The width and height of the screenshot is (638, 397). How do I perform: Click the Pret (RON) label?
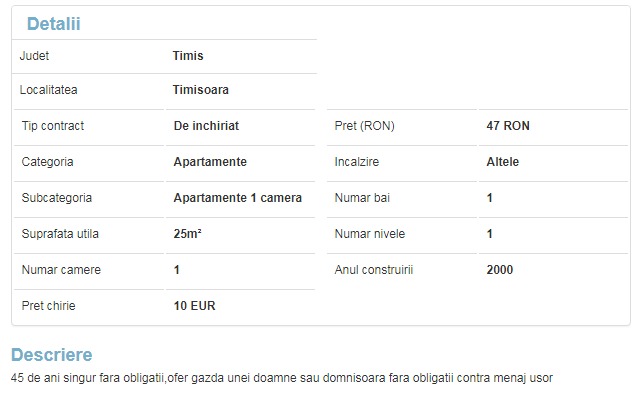(x=365, y=126)
